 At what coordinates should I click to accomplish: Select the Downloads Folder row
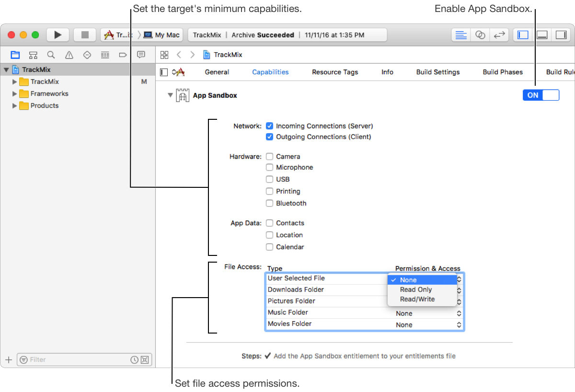pos(326,290)
